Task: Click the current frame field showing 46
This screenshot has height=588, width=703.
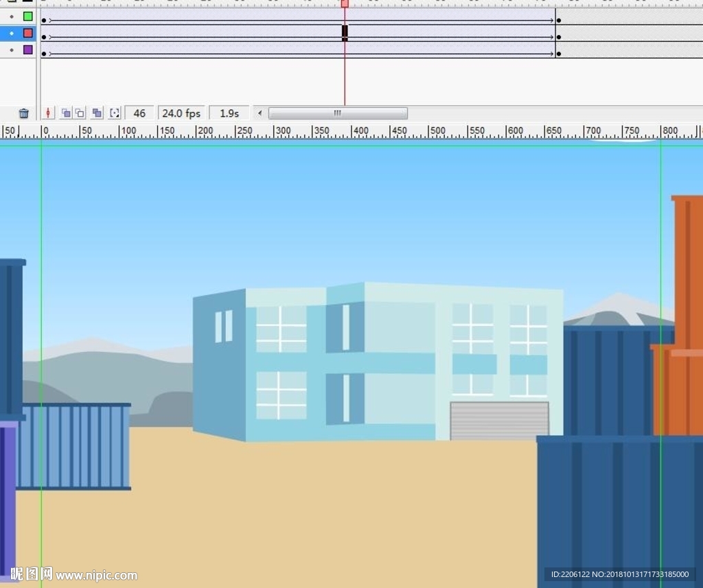Action: [x=139, y=113]
